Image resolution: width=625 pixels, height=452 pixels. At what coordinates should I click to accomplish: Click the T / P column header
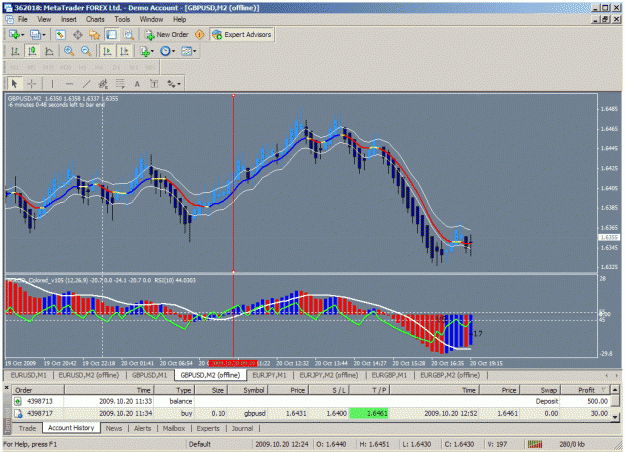click(370, 390)
